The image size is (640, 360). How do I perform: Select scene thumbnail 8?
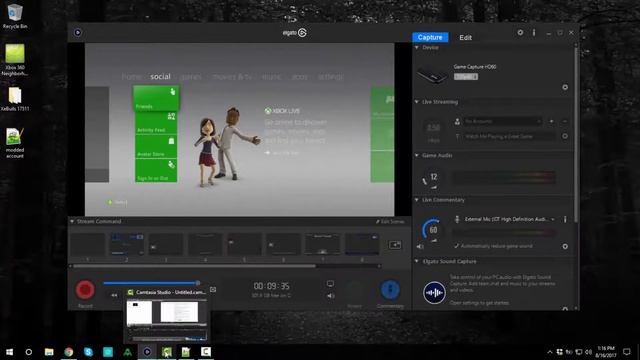click(362, 244)
